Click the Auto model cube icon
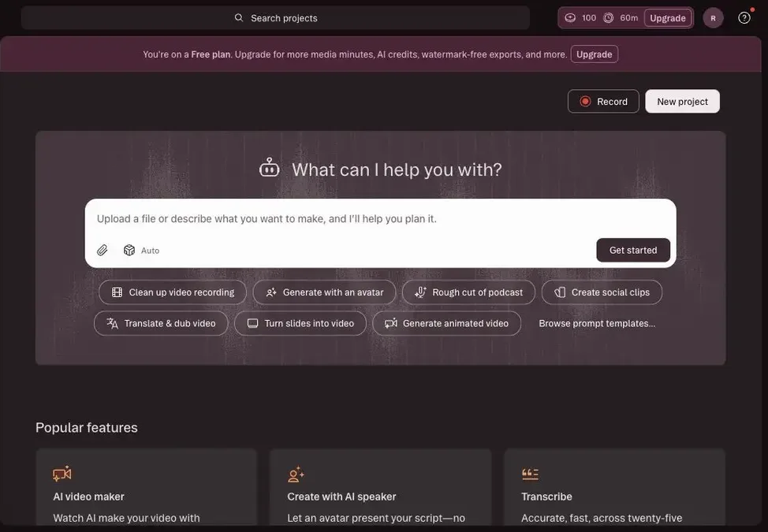Image resolution: width=768 pixels, height=532 pixels. pos(129,250)
